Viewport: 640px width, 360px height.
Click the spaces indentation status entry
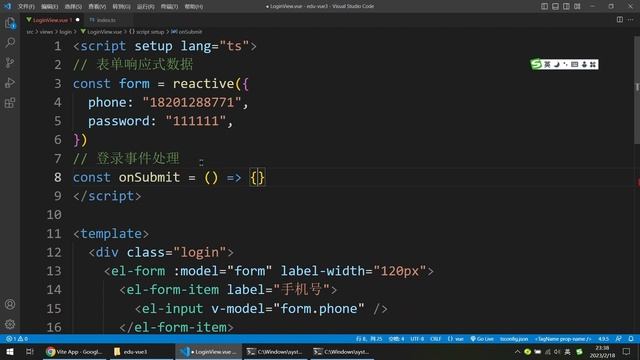(x=396, y=339)
